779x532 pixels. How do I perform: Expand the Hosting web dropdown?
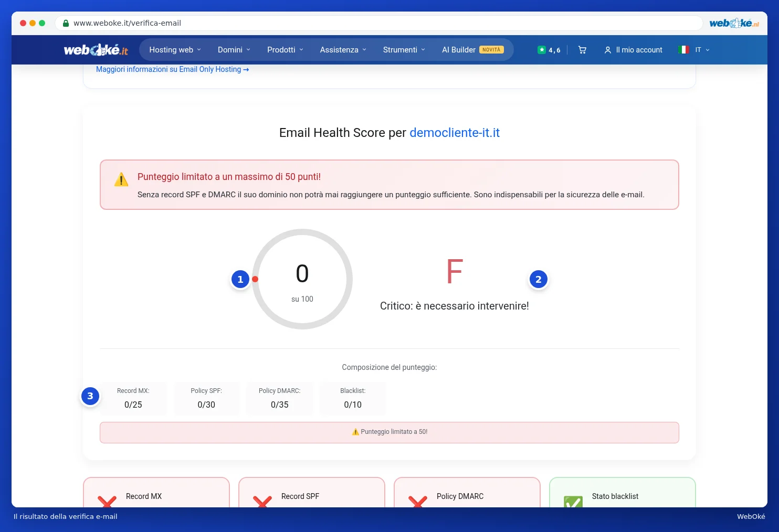[175, 50]
